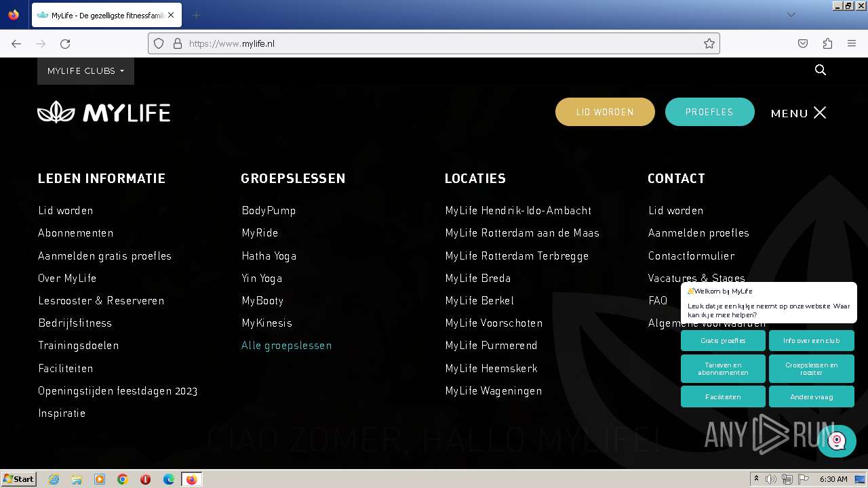Open Aanmelden gratis proefles link
This screenshot has width=868, height=488.
(105, 256)
